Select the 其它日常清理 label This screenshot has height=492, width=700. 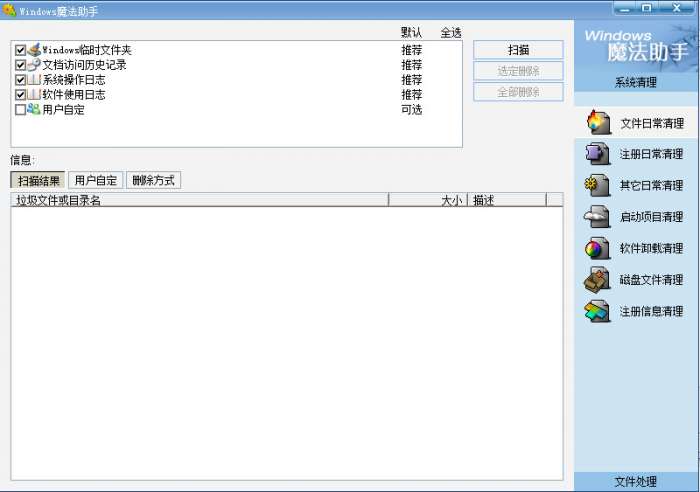651,186
